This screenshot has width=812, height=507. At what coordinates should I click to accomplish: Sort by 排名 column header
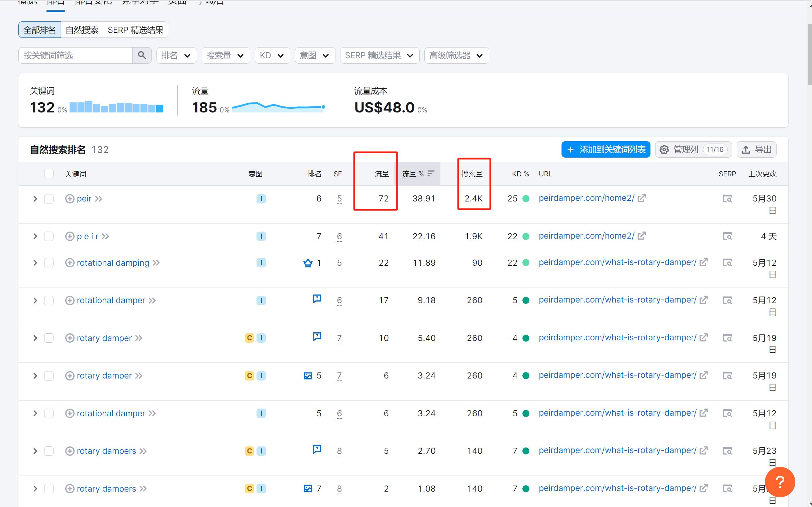coord(314,174)
